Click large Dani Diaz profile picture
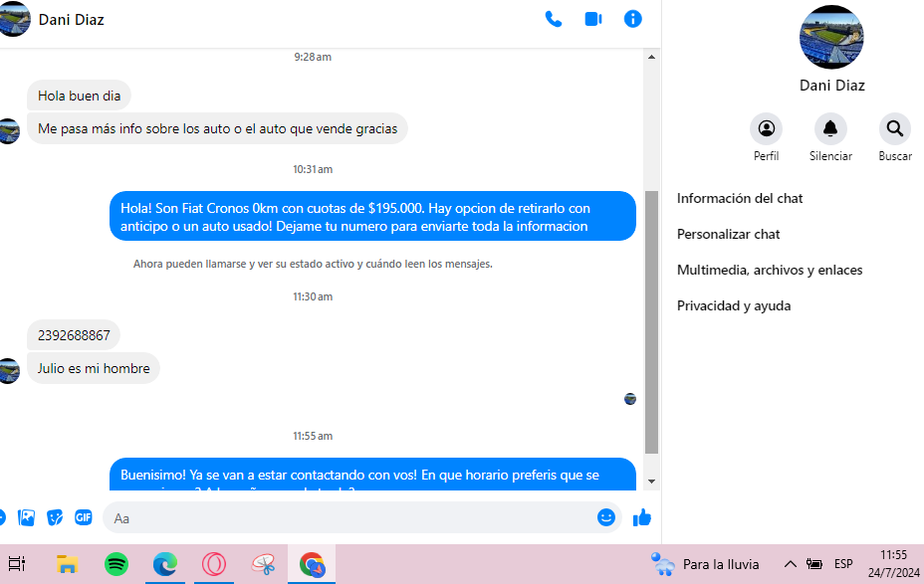 (x=831, y=37)
